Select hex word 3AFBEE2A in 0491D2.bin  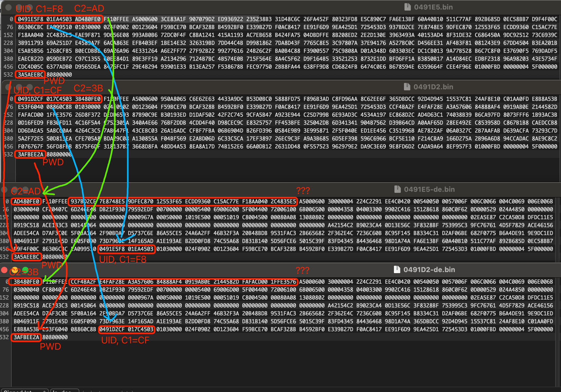(x=30, y=154)
